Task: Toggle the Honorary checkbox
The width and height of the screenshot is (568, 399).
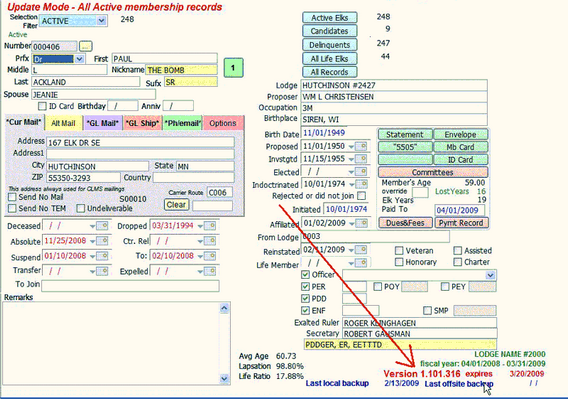Action: pos(399,262)
